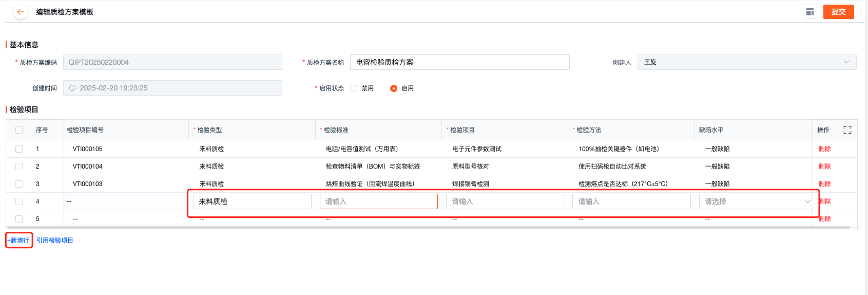Click the cell 烘焙曲线验证（回流焊温度曲线）
This screenshot has height=295, width=868.
371,184
